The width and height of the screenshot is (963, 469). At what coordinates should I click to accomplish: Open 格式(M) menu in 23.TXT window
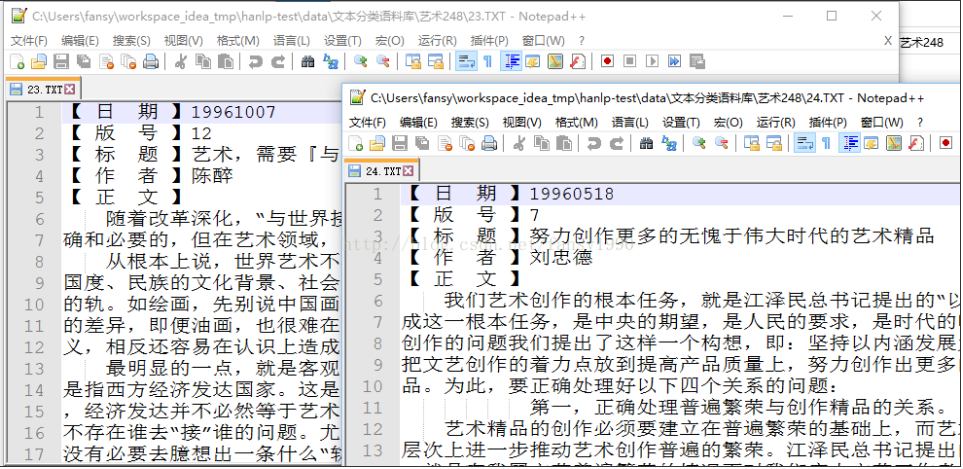coord(238,41)
